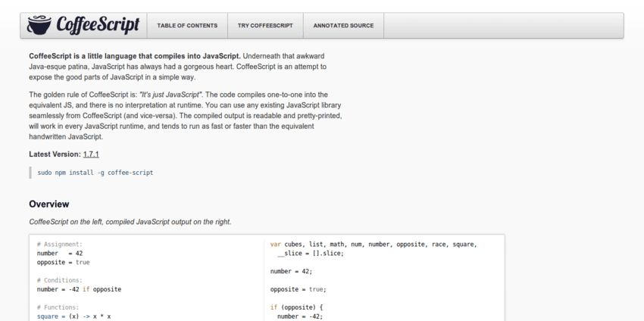Click the '# Assignment:' comment line
Screen dimensions: 644x321
(x=60, y=245)
